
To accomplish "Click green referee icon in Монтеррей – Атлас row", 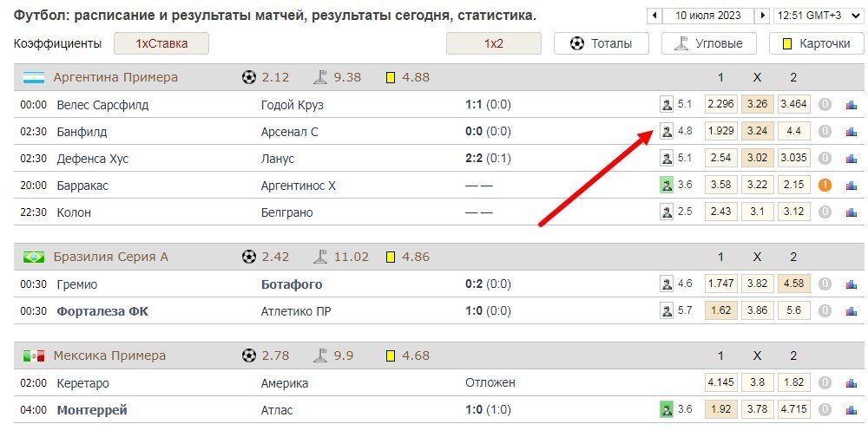I will 666,409.
